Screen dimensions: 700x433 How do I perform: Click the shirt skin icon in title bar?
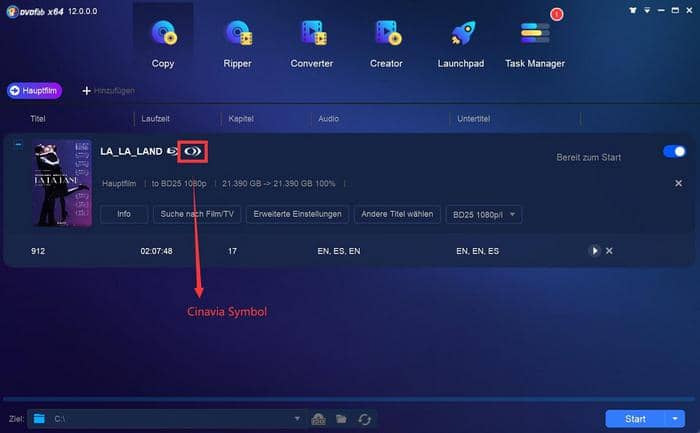(633, 10)
